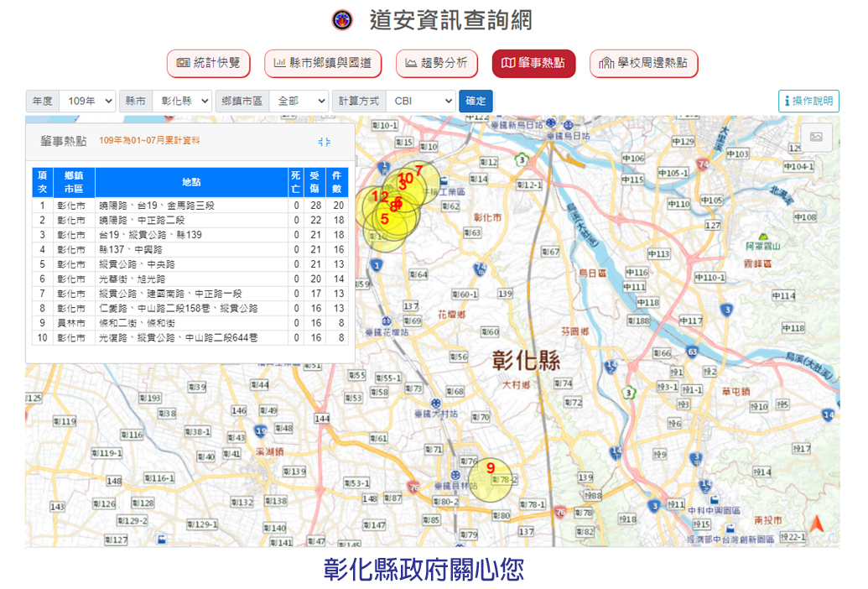The height and width of the screenshot is (589, 868).
Task: Click the orange north arrow compass icon
Action: (816, 524)
